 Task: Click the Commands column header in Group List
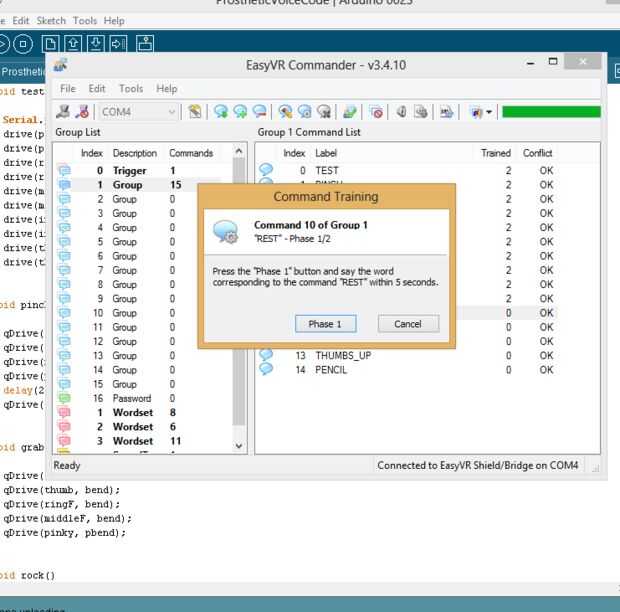coord(191,153)
